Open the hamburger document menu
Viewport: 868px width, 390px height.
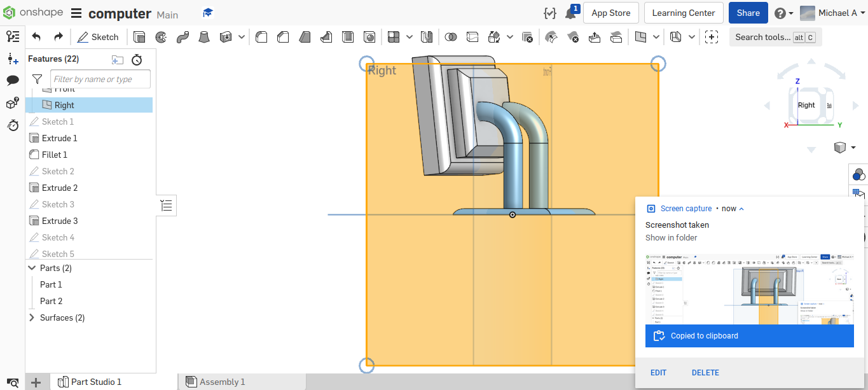[x=76, y=13]
